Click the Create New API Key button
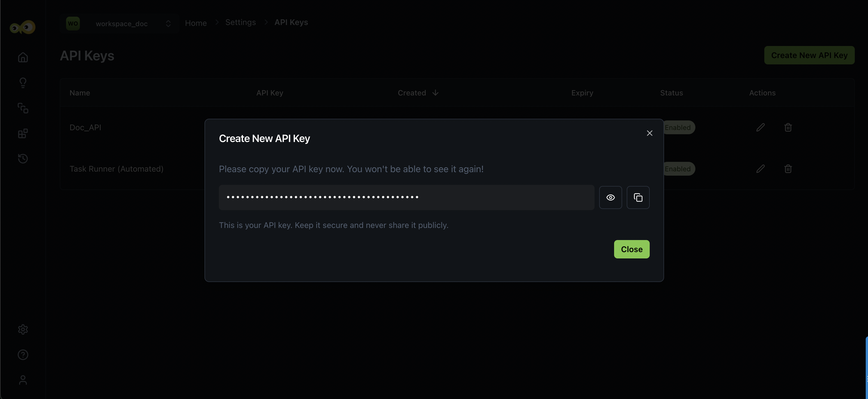 click(809, 55)
